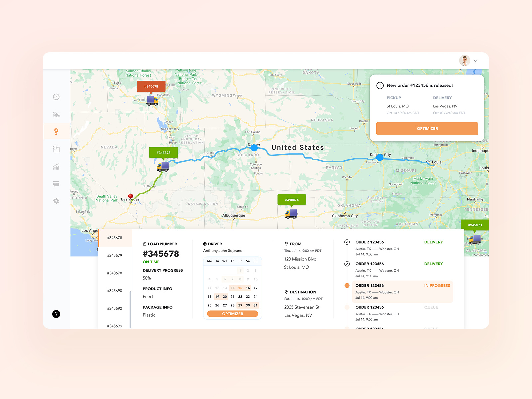This screenshot has width=532, height=399.
Task: Click the large #345678 load number heading
Action: 161,254
